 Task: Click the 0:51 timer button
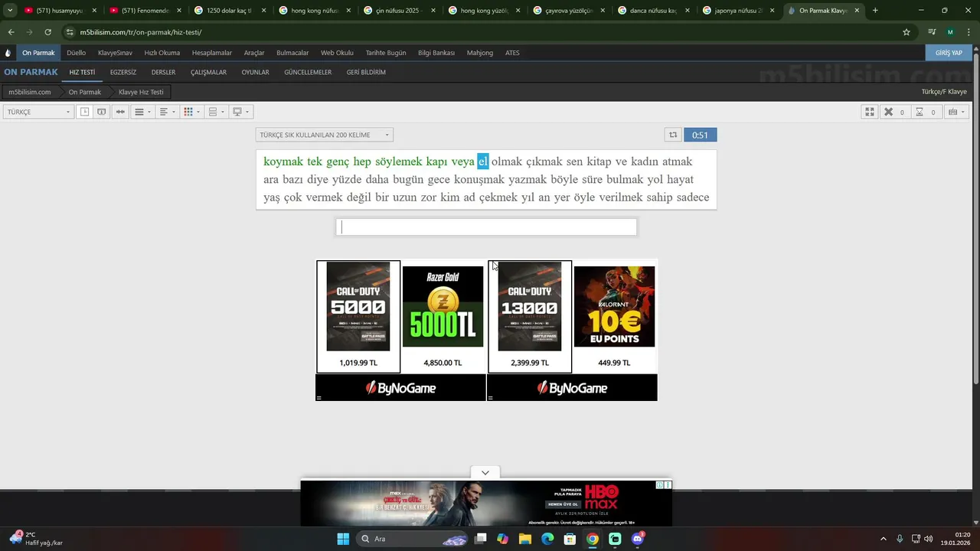coord(700,135)
